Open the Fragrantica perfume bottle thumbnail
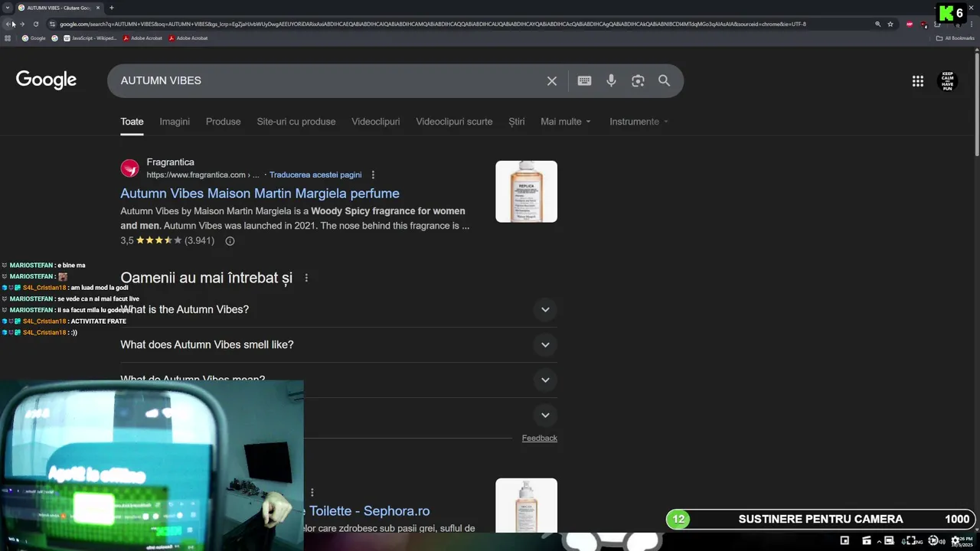The width and height of the screenshot is (980, 551). pos(526,191)
